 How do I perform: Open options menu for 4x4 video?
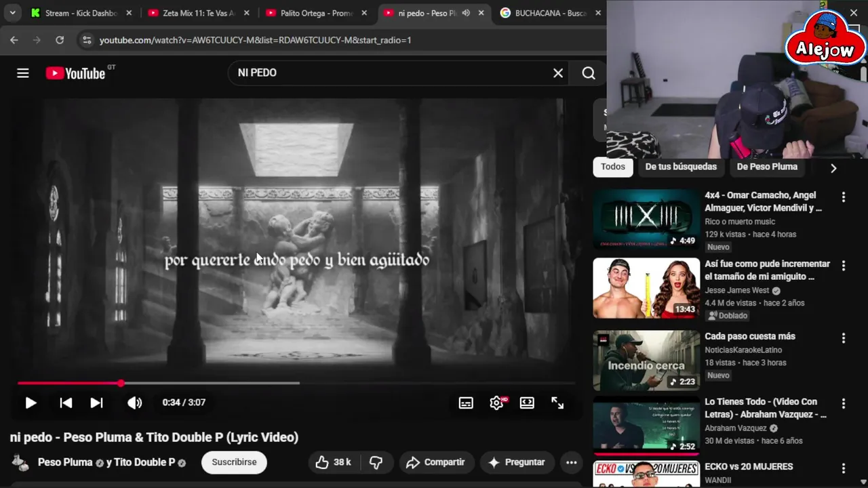[844, 197]
